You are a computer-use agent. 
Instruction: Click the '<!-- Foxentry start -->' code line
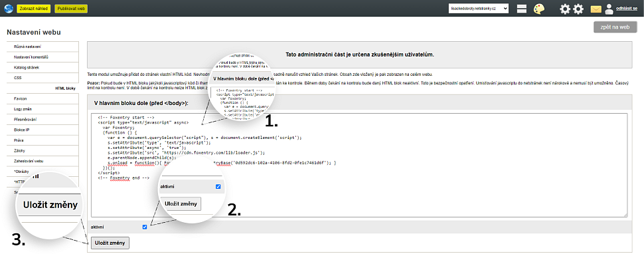coord(126,118)
